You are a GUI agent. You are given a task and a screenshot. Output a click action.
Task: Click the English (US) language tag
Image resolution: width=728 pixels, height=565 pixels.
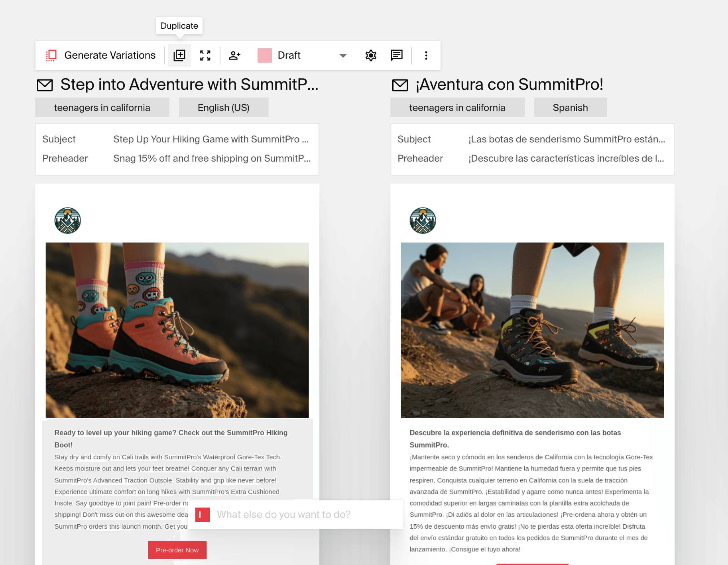tap(224, 107)
